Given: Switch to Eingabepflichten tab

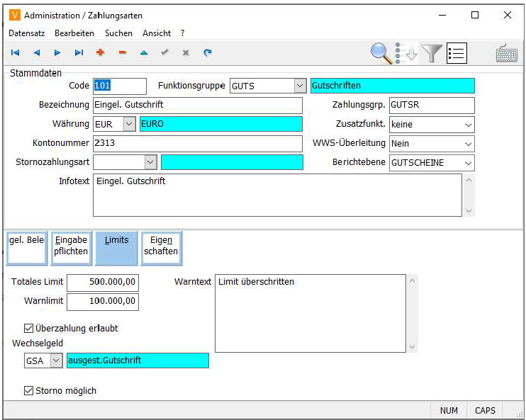Looking at the screenshot, I should [x=71, y=246].
